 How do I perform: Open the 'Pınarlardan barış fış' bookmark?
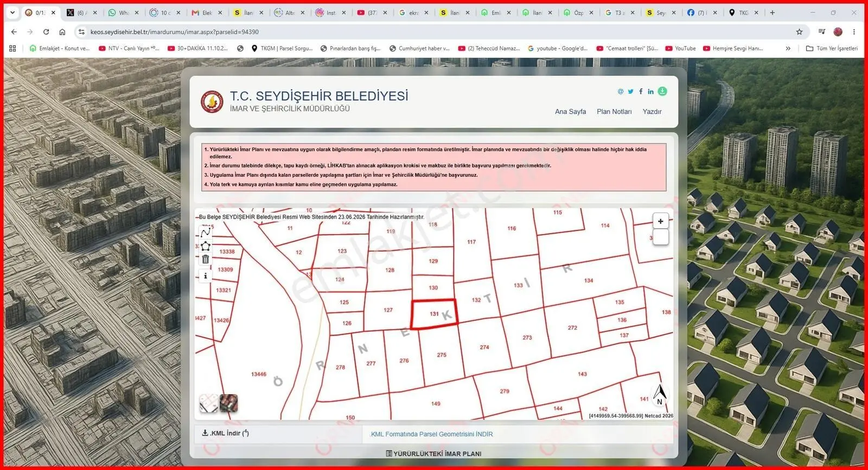[x=350, y=48]
